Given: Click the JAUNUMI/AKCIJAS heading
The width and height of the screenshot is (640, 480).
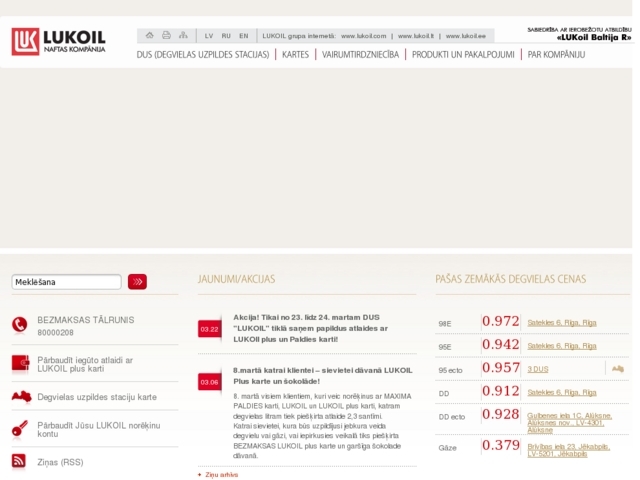Looking at the screenshot, I should click(236, 279).
